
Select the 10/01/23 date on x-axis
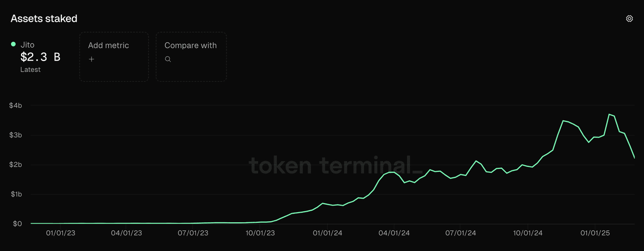[x=261, y=233]
